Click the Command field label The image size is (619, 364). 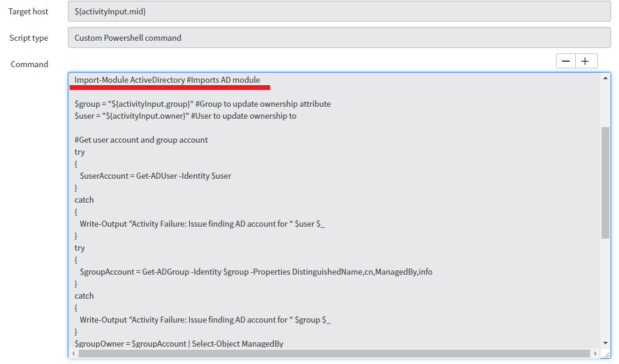coord(29,64)
